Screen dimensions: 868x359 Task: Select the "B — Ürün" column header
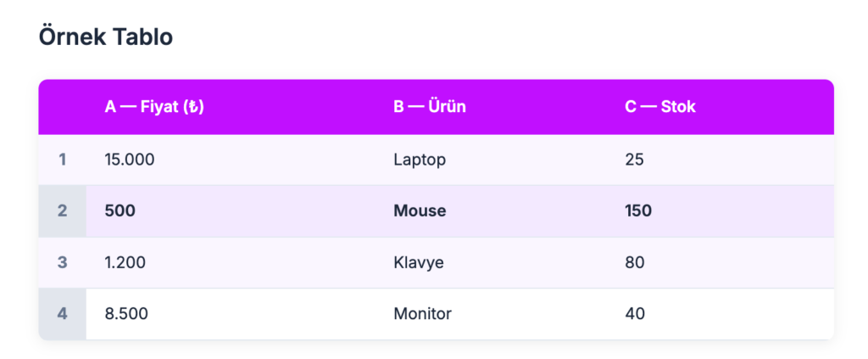pyautogui.click(x=430, y=107)
